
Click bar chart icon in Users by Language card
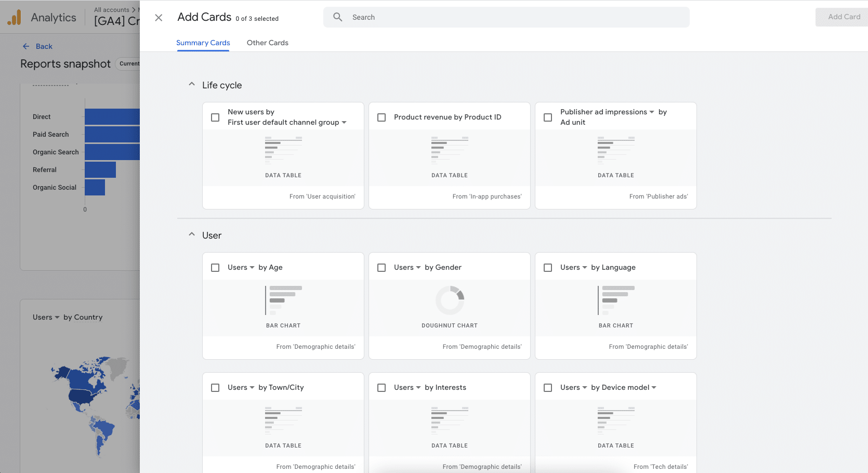[x=616, y=300]
